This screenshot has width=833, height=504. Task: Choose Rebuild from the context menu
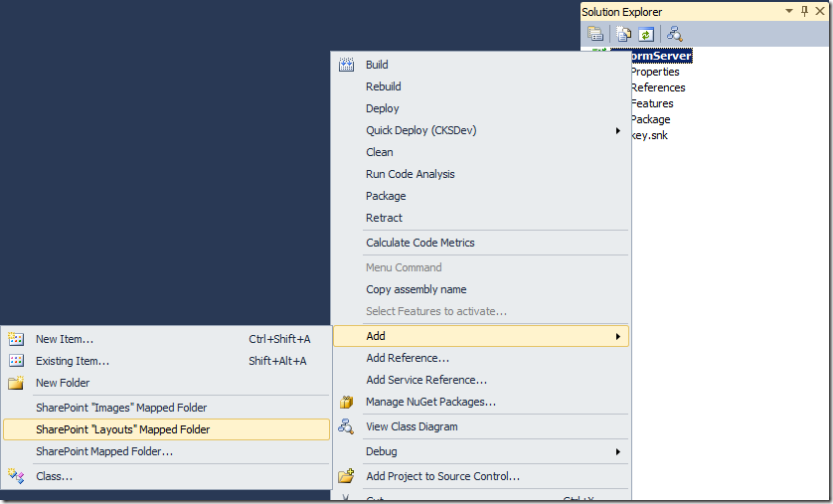coord(384,86)
